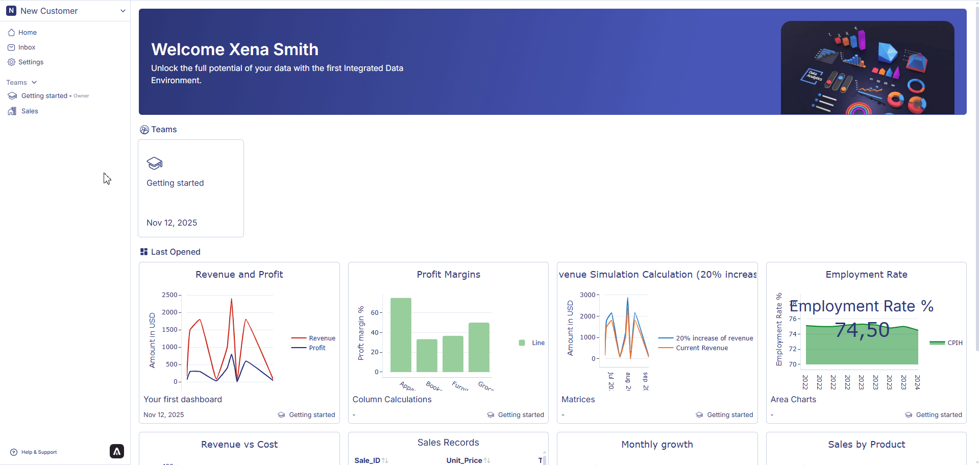Select the Getting started graduation cap icon in sidebar
The width and height of the screenshot is (980, 465).
tap(12, 95)
